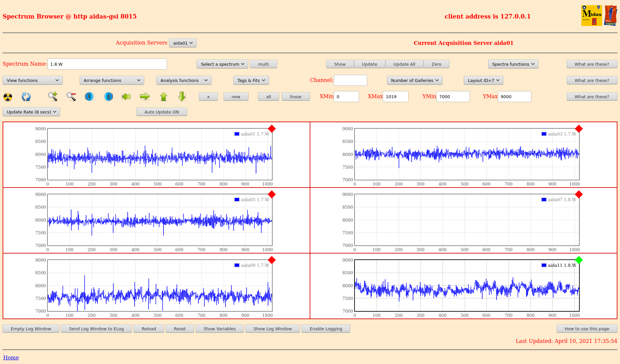620x364 pixels.
Task: Click How to use this page button
Action: [587, 329]
